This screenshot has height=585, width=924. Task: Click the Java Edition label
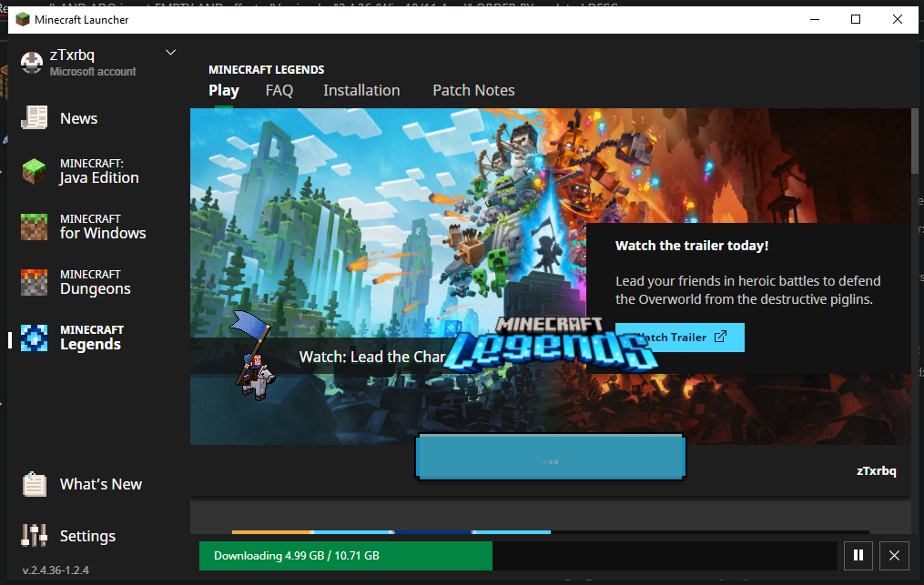[x=99, y=171]
